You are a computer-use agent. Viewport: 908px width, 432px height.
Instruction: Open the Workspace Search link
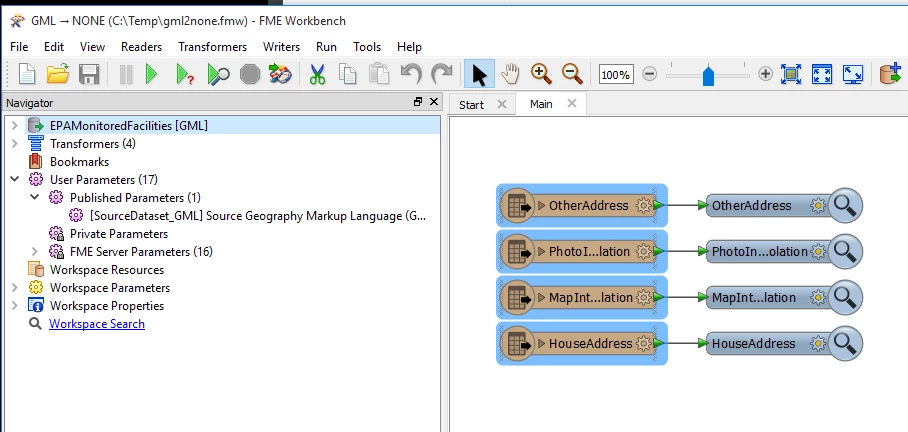click(x=97, y=324)
